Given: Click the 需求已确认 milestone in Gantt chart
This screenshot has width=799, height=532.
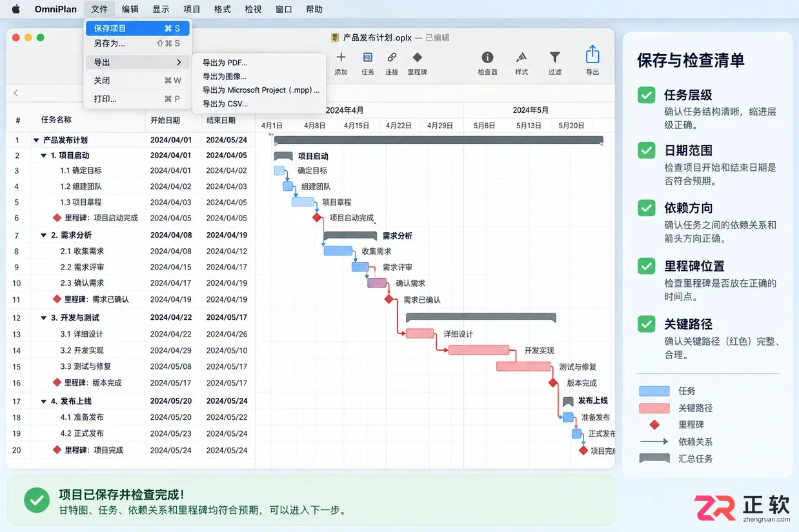Looking at the screenshot, I should pyautogui.click(x=389, y=299).
